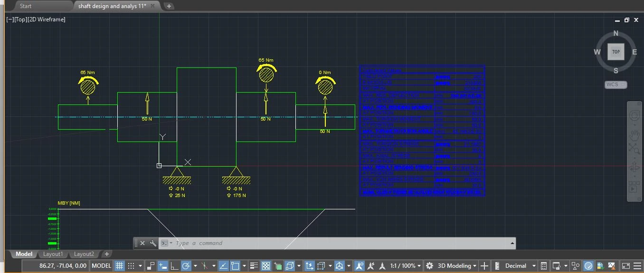This screenshot has width=644, height=273.
Task: Click the Zoom Extents navigation bar icon
Action: pos(634,148)
